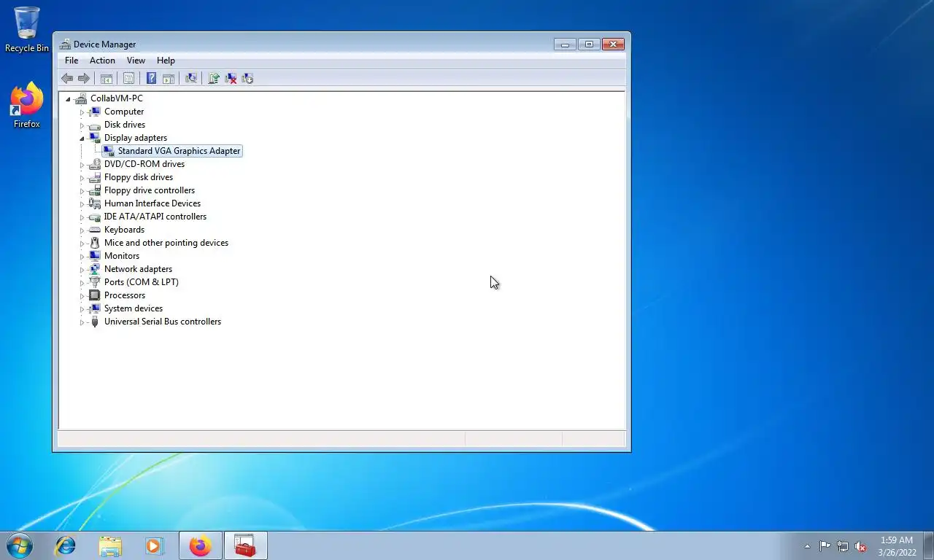Click the Action Center flag tray icon
Viewport: 934px width, 560px height.
[825, 546]
